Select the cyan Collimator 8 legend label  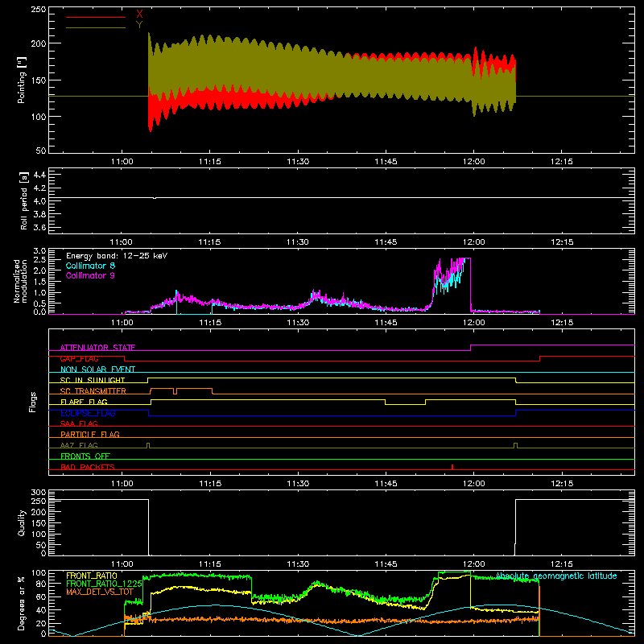click(x=90, y=266)
